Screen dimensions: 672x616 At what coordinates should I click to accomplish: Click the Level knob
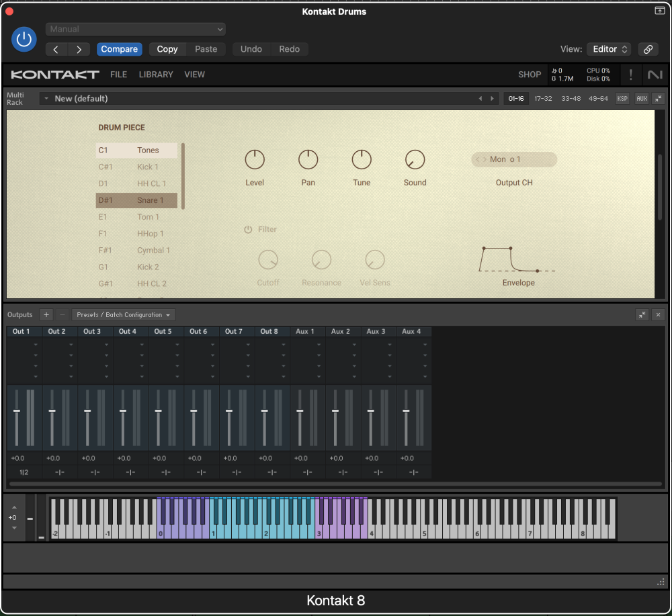[255, 160]
